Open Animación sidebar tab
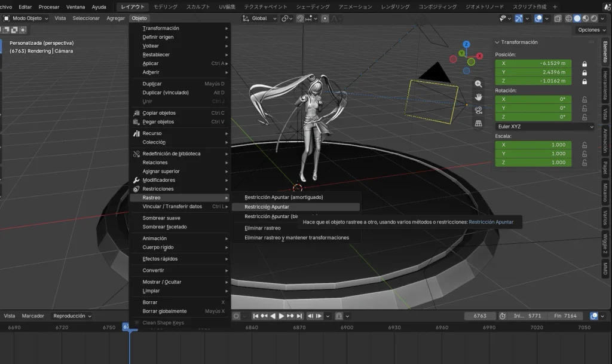The height and width of the screenshot is (364, 612). pyautogui.click(x=605, y=140)
